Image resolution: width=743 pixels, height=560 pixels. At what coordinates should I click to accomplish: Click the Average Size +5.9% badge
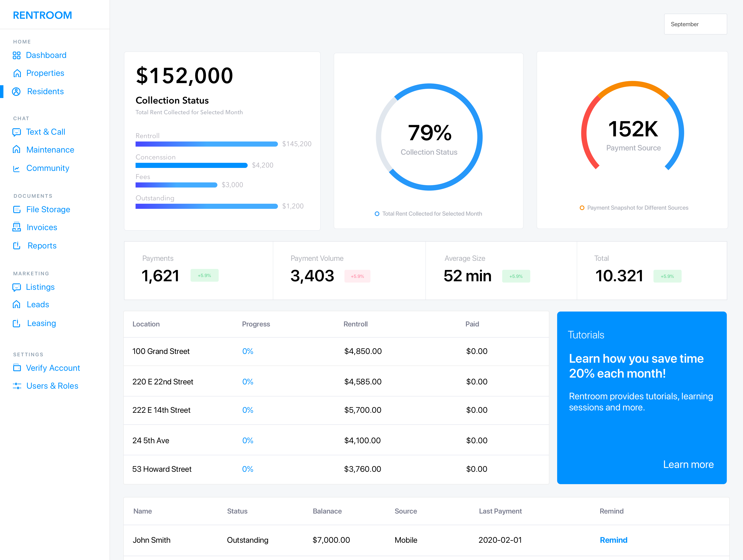[x=516, y=276]
